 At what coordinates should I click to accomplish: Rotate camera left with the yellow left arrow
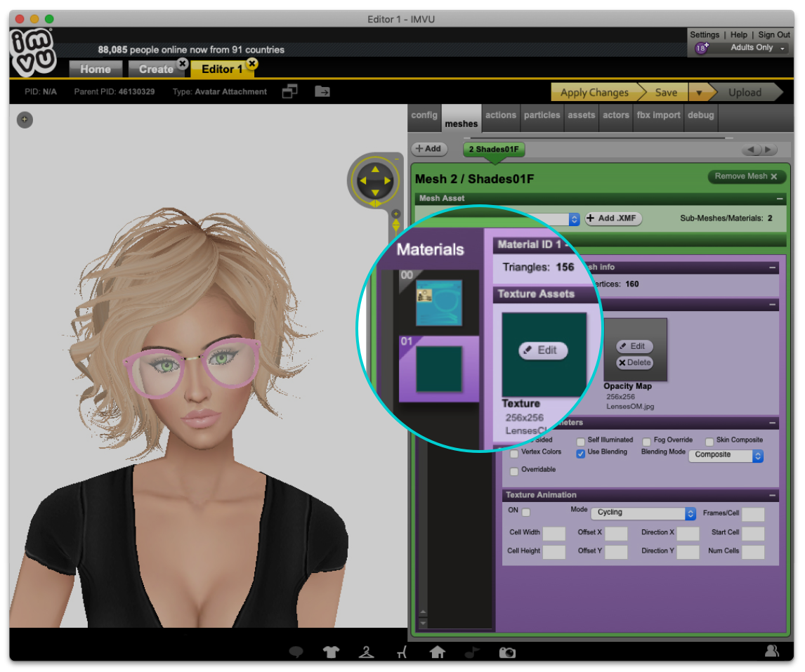363,180
